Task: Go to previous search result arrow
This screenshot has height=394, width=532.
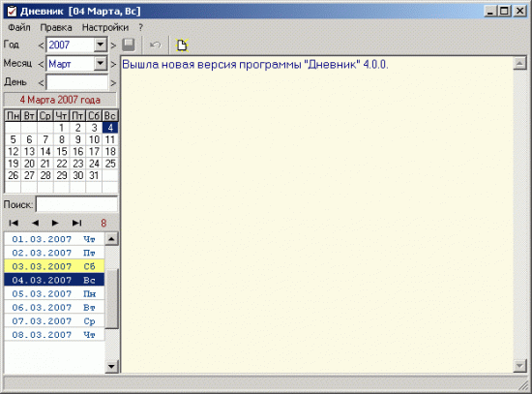Action: click(35, 223)
